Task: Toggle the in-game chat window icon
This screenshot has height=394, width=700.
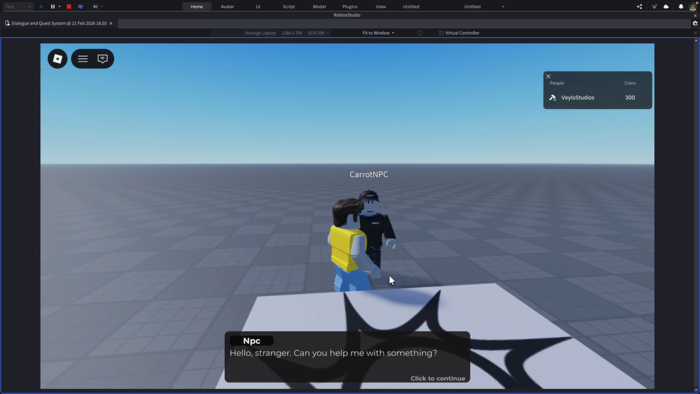Action: pos(103,58)
